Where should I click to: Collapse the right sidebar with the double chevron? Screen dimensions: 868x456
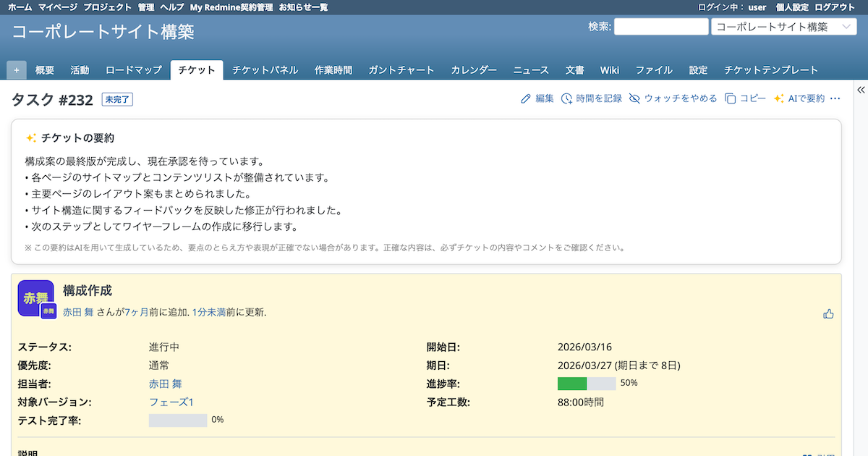click(x=861, y=89)
